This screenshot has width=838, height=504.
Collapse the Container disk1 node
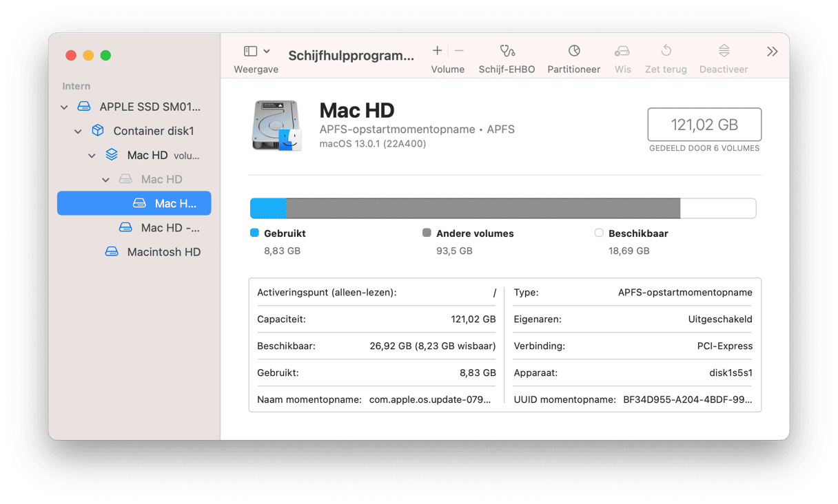(78, 132)
